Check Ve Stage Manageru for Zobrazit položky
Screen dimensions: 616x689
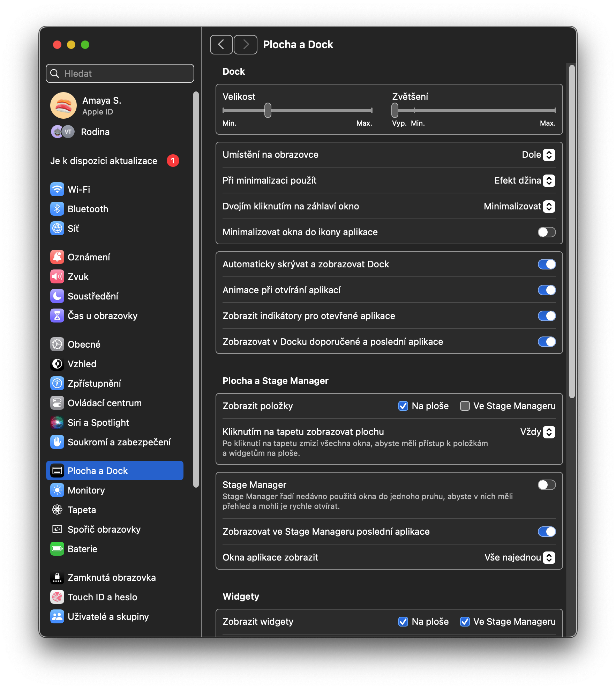pos(465,406)
